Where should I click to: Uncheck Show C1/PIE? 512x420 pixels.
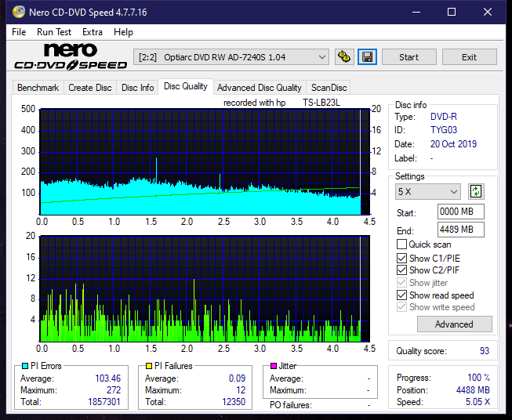401,258
